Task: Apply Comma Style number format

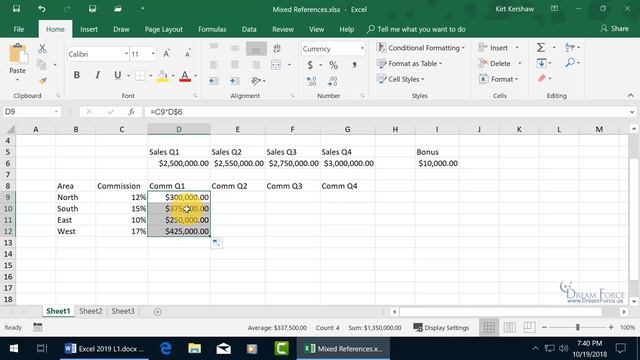Action: [x=354, y=65]
